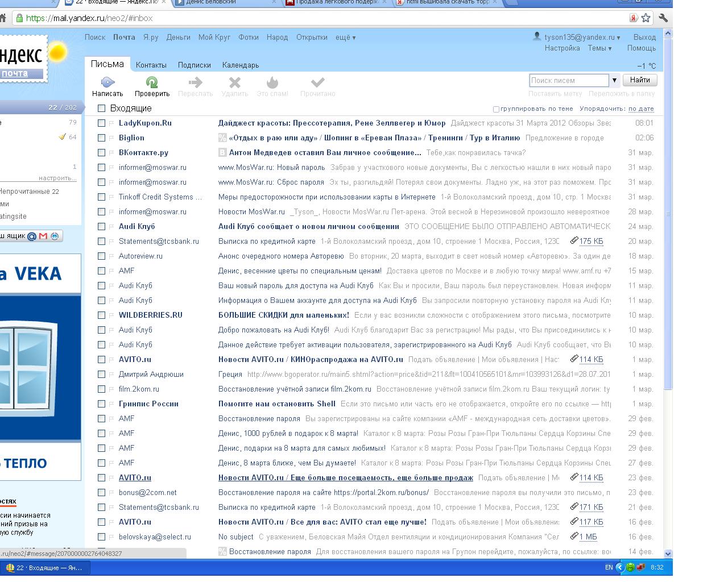Open the tyson135@yandex.ru account dropdown
Screen dimensions: 728x582
pos(582,38)
